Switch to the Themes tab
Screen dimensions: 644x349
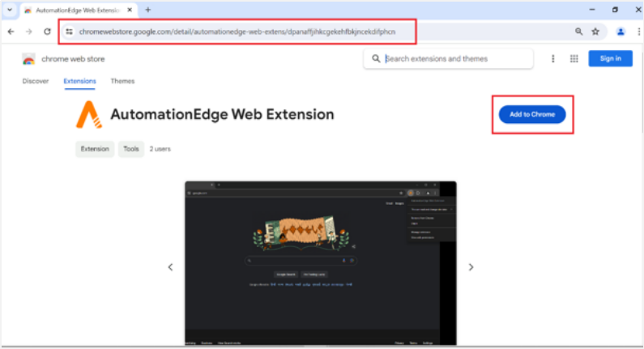[x=123, y=81]
